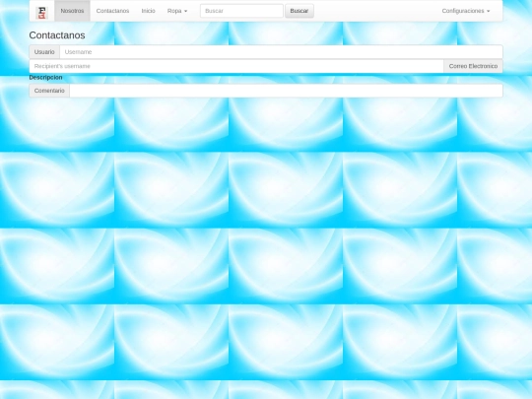532x399 pixels.
Task: Focus the Buscar search field
Action: (x=241, y=11)
